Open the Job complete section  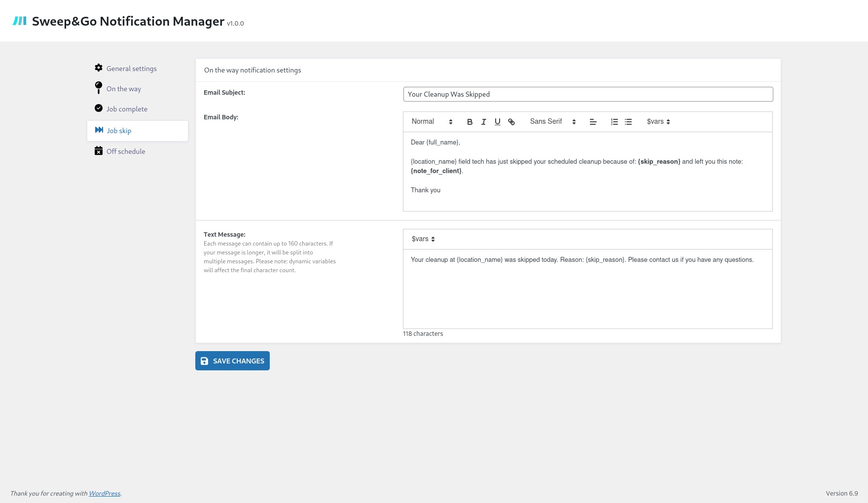coord(127,109)
